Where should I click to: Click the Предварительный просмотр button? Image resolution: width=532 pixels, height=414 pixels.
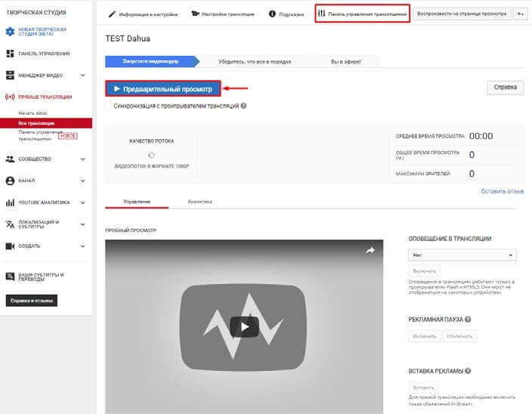click(x=163, y=89)
